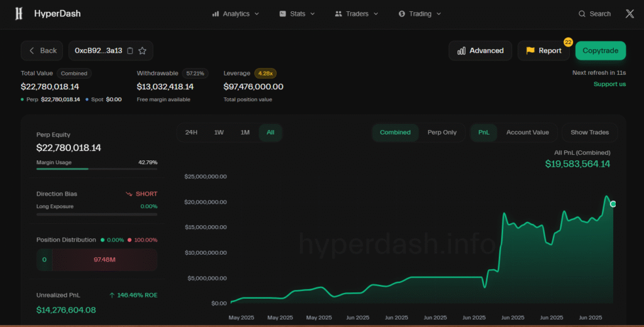Select the 24H time range
644x327 pixels.
coord(191,132)
